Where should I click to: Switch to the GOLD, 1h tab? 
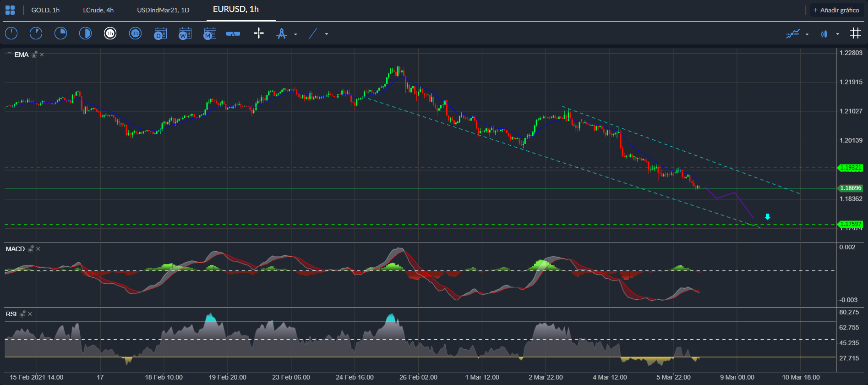(45, 10)
